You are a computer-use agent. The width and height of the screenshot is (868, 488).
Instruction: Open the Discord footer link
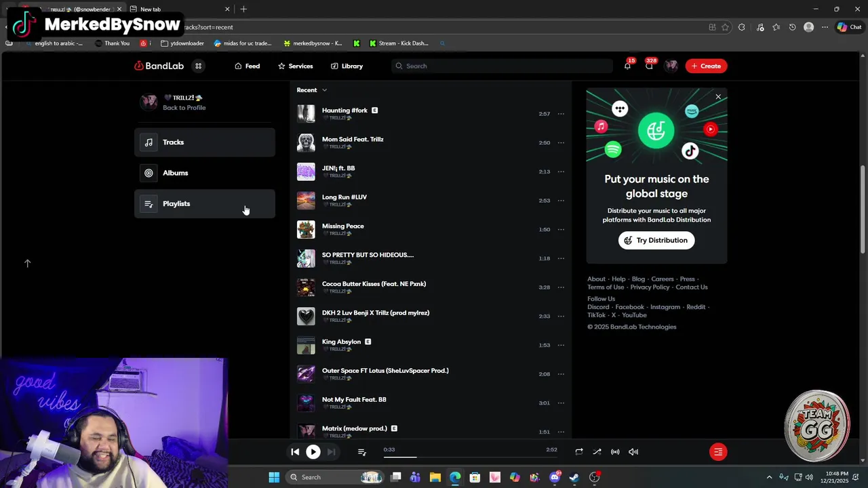pyautogui.click(x=598, y=307)
